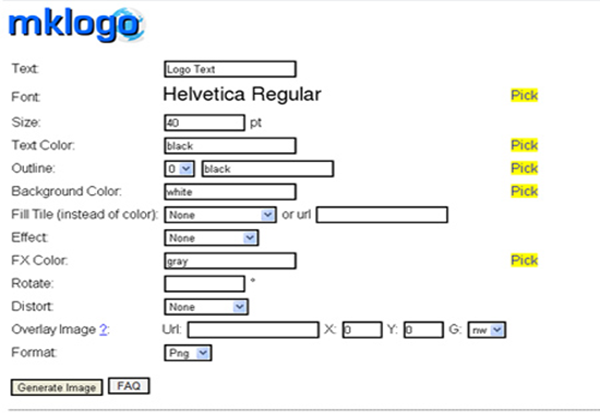
Task: Open the FAQ button
Action: 129,386
